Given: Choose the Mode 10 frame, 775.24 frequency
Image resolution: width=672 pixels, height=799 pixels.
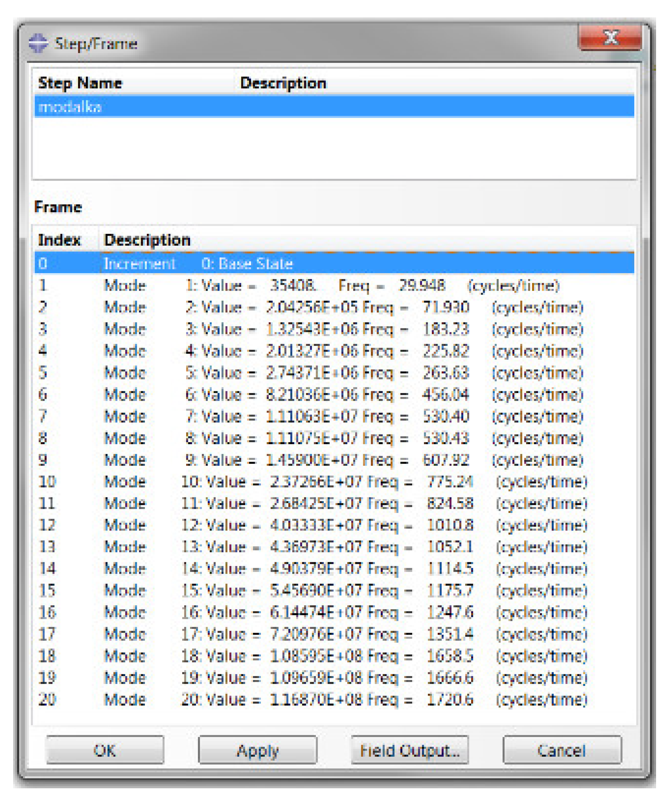Looking at the screenshot, I should [x=334, y=482].
